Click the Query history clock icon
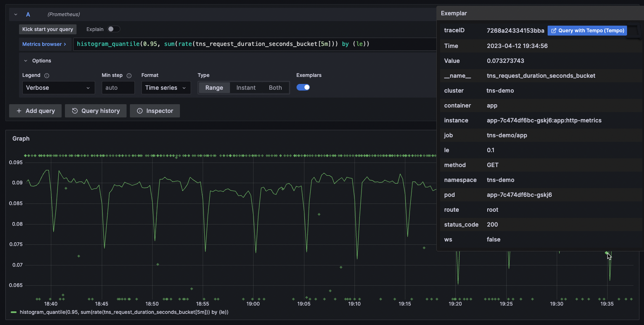 (x=75, y=111)
